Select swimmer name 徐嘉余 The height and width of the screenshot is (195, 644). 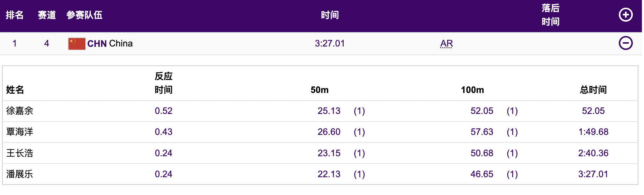pos(20,111)
